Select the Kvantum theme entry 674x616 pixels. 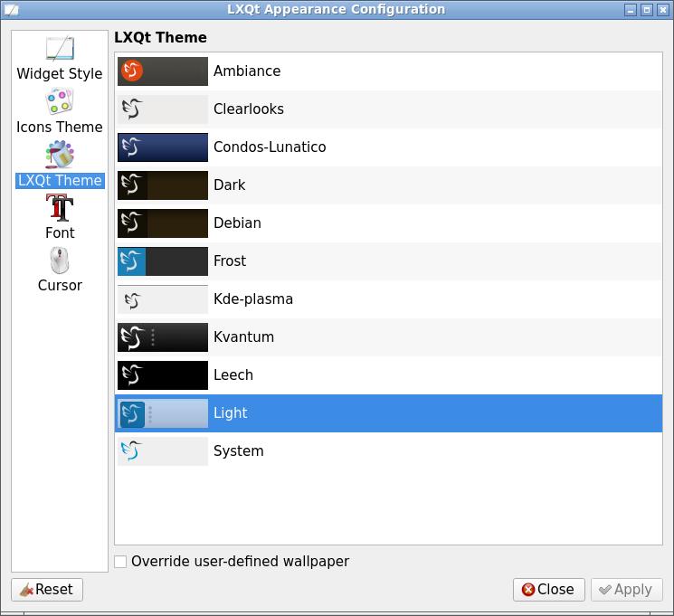click(243, 337)
